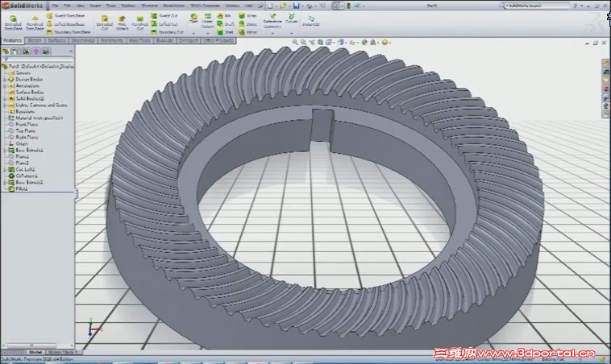Open the View Settings sphere icon

(x=386, y=42)
